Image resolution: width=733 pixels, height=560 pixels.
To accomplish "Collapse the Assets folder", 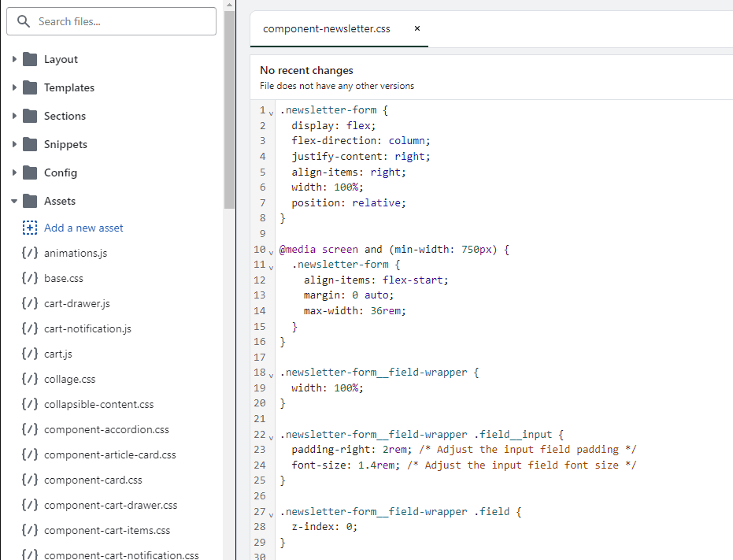I will [x=13, y=201].
